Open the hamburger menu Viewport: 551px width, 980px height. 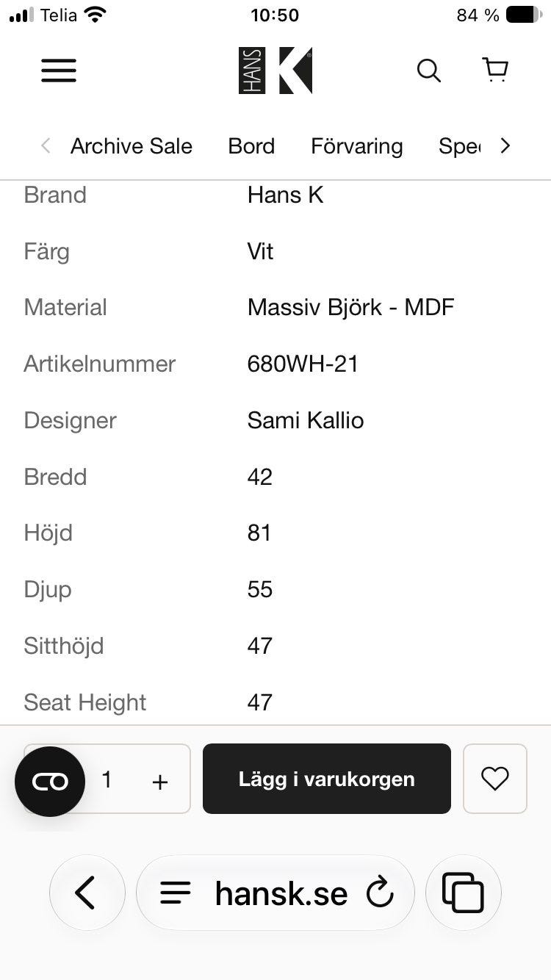tap(59, 71)
